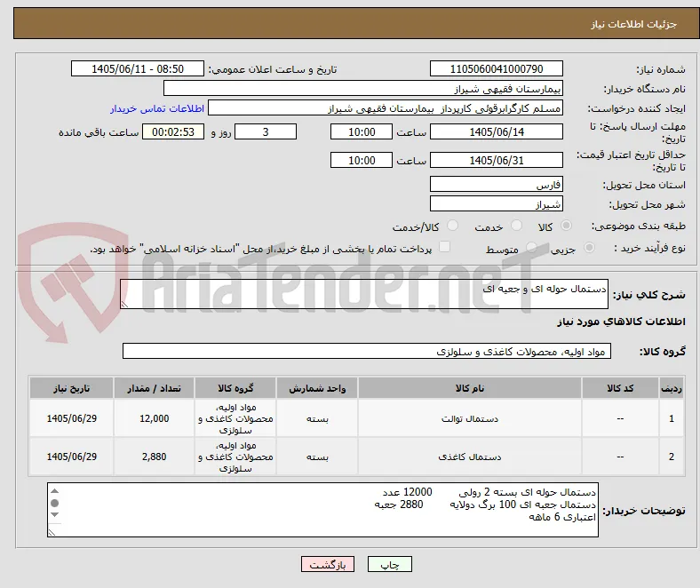Select the متوسط purchase type radio
The height and width of the screenshot is (588, 700).
tap(531, 247)
